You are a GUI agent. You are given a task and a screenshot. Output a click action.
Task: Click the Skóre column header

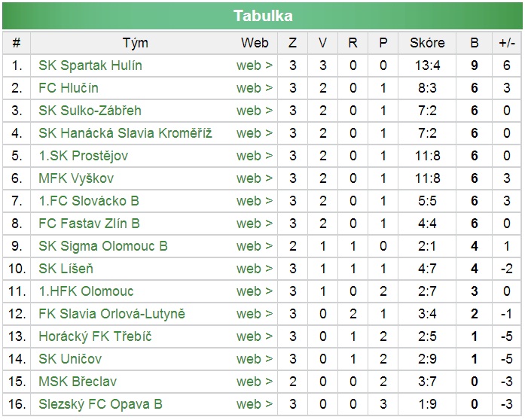pos(427,43)
